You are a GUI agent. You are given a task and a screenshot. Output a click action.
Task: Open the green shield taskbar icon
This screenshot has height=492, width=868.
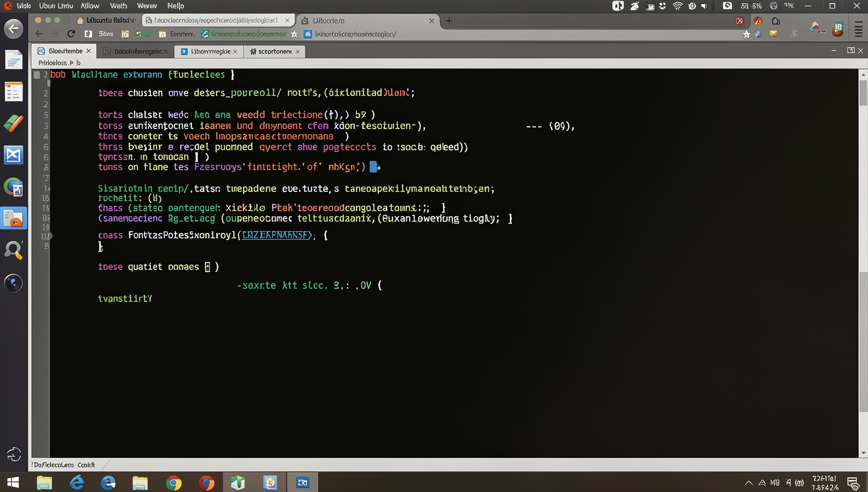[x=238, y=482]
